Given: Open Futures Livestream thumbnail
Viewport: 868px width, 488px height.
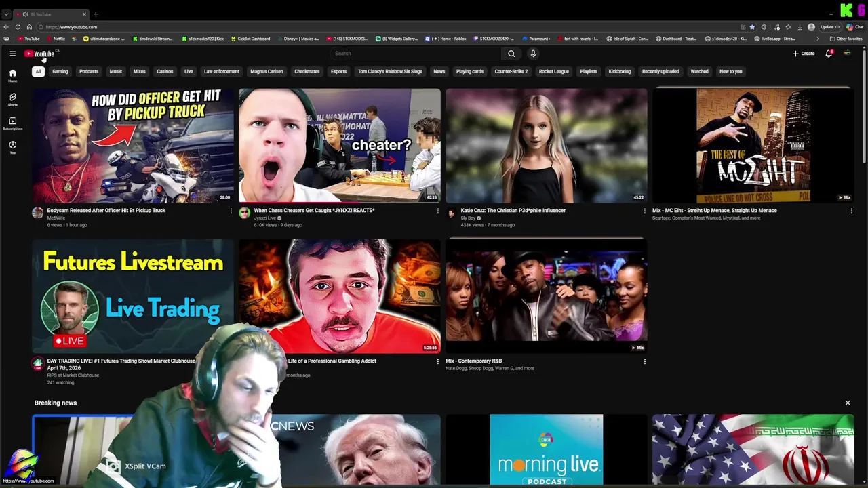Looking at the screenshot, I should click(133, 296).
